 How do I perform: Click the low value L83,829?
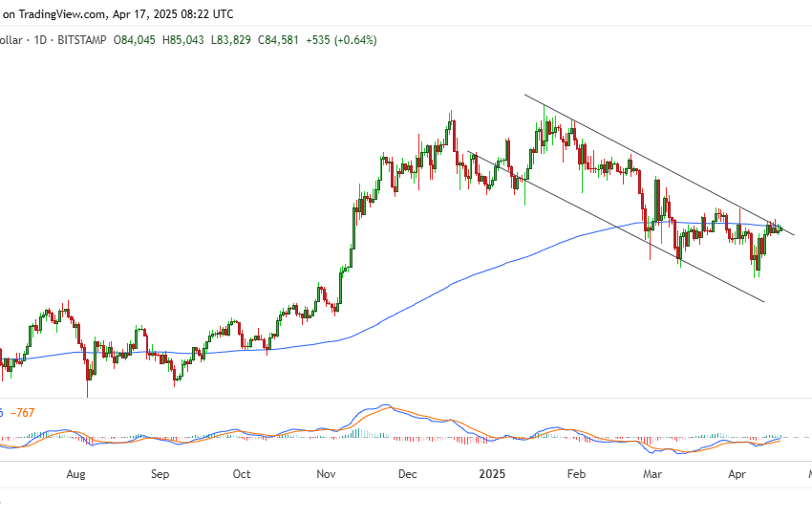pyautogui.click(x=231, y=40)
